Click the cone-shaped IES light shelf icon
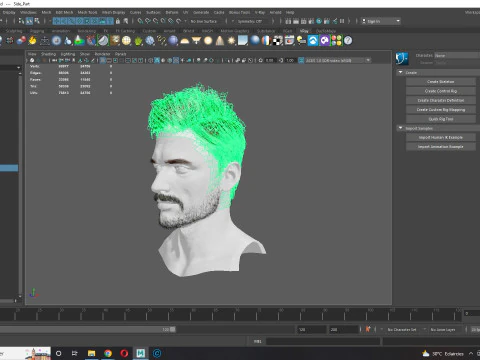 click(220, 41)
